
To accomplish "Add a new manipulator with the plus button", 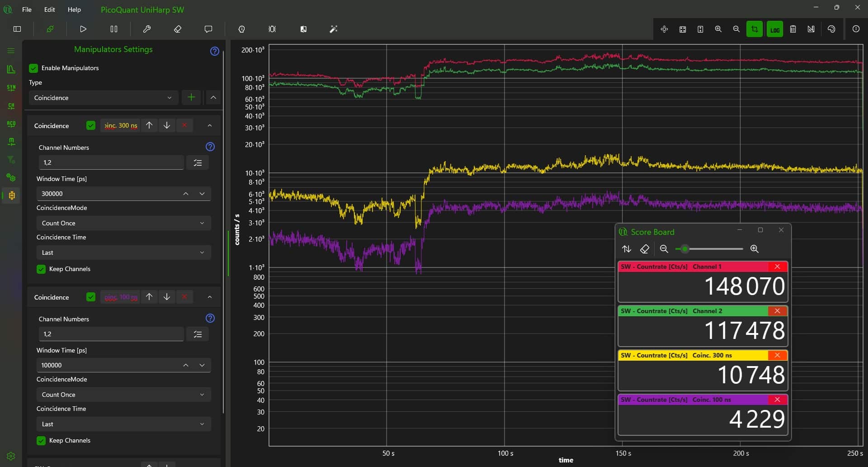I will [191, 97].
